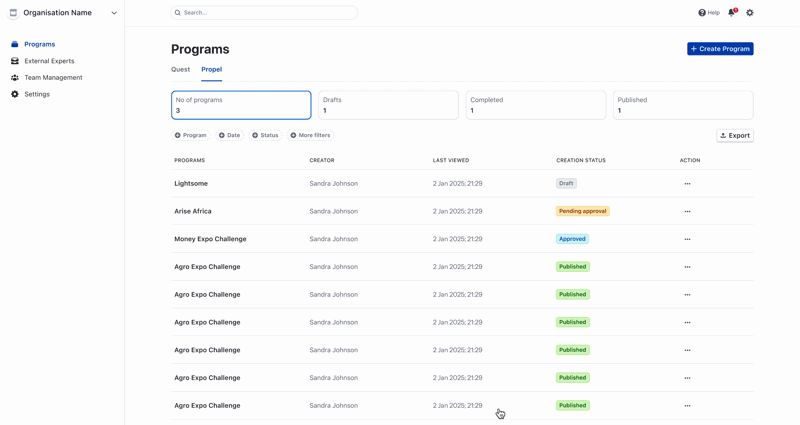Open the Status filter

265,135
